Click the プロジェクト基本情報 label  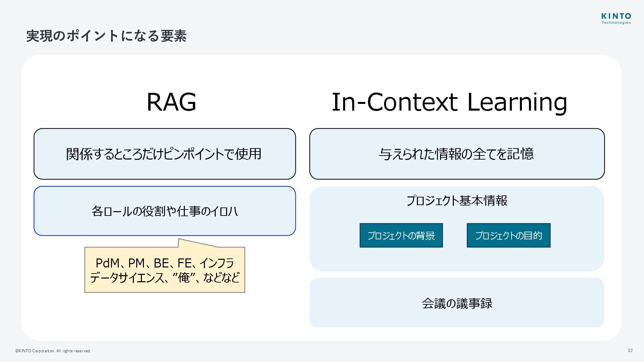(x=457, y=201)
